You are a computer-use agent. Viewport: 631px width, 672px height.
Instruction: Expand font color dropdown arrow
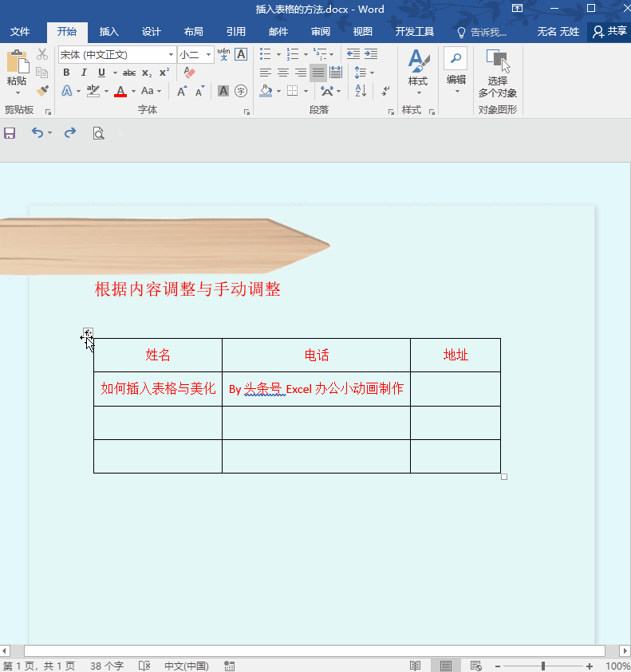pyautogui.click(x=133, y=92)
